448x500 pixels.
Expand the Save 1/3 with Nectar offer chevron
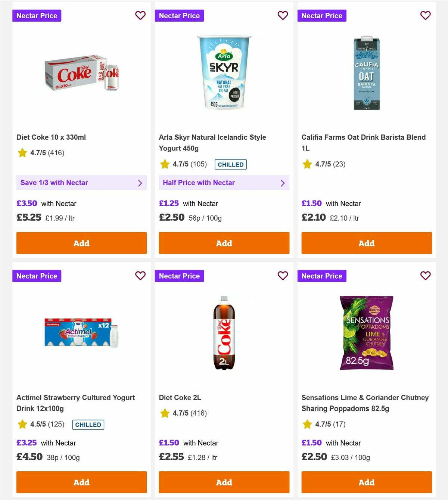point(141,183)
